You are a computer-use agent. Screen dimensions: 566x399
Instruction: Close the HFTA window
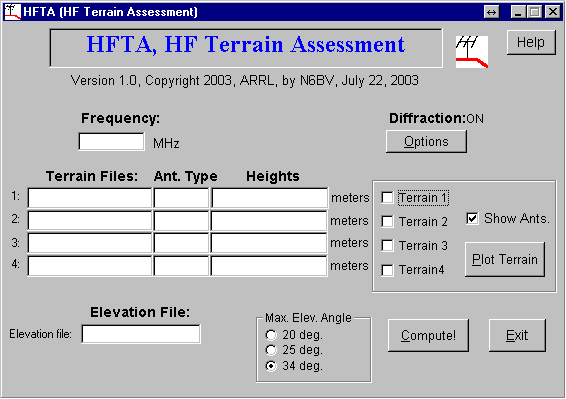point(553,12)
